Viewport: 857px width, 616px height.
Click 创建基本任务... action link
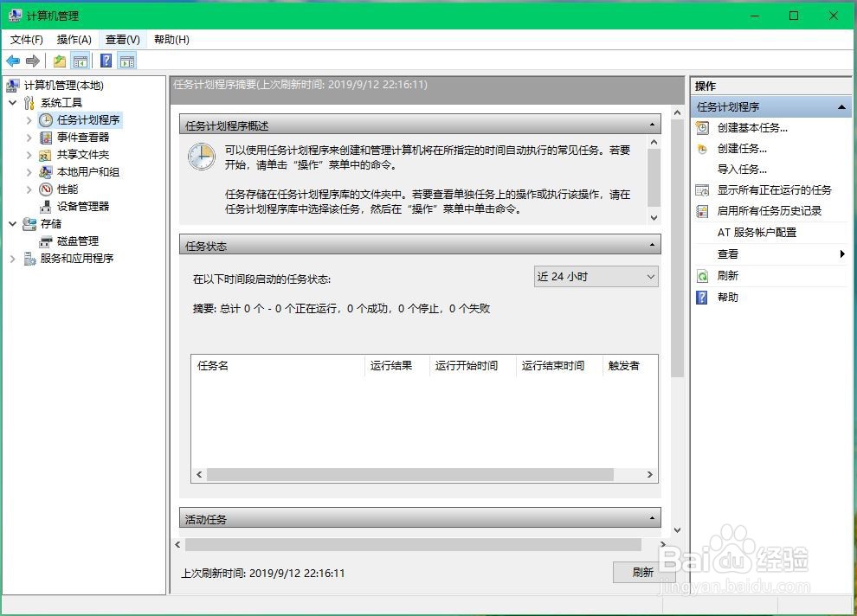point(752,128)
